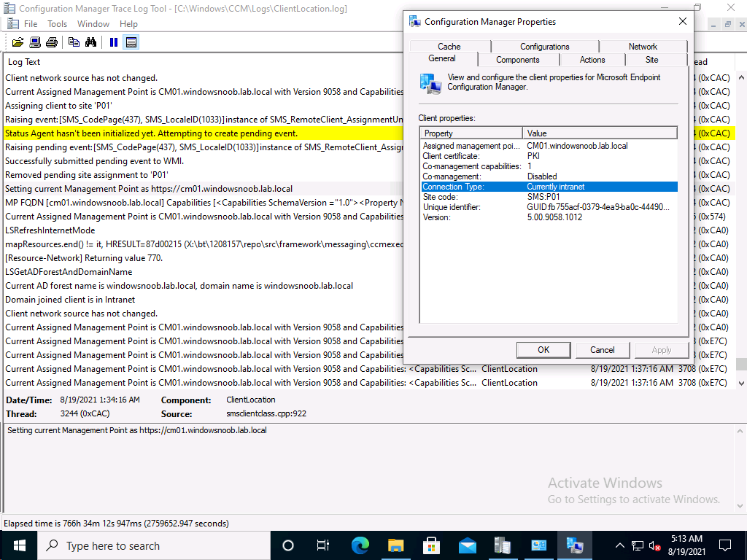Click the document icon beside File menu
Viewport: 747px width, 560px height.
[13, 24]
